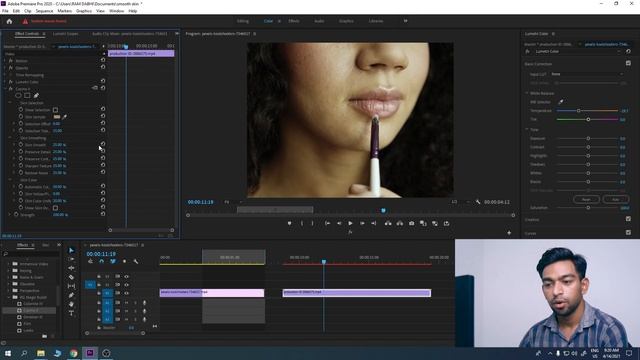Expand the Motion effect properties
The image size is (640, 360).
tap(5, 61)
